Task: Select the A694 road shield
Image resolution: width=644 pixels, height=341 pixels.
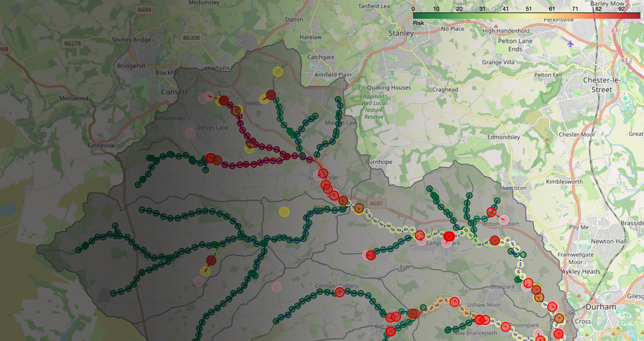Action: pyautogui.click(x=144, y=10)
